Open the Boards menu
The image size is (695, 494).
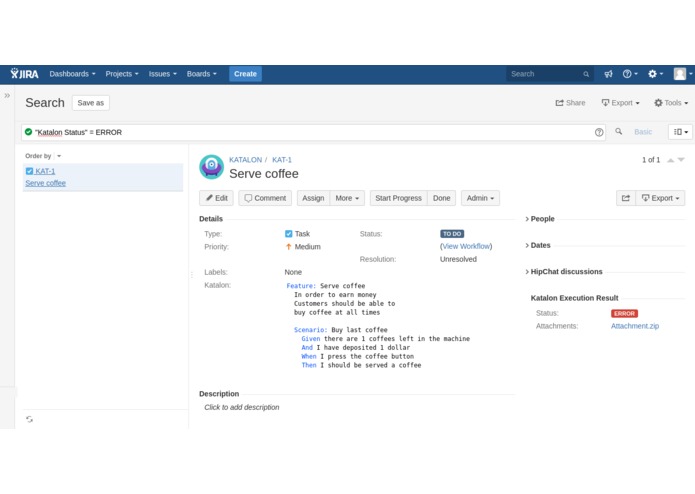[202, 74]
